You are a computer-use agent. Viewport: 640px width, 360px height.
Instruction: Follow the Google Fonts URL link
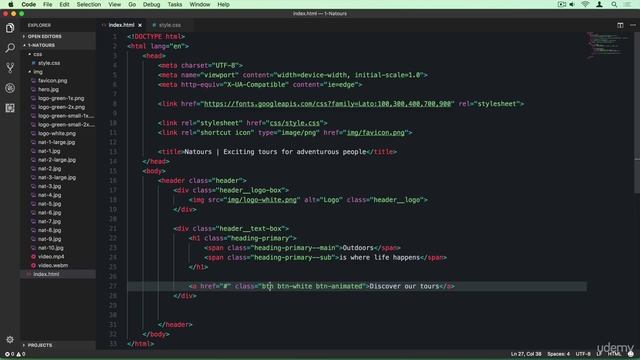pyautogui.click(x=327, y=104)
